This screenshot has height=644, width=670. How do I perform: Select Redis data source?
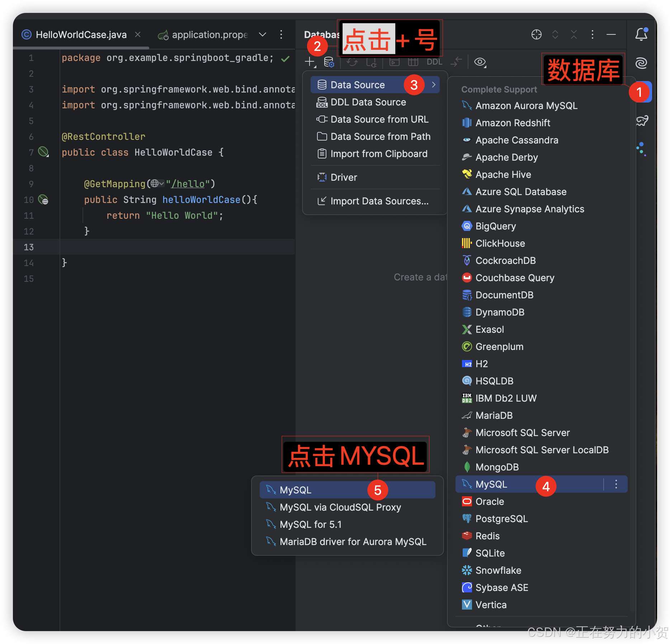pos(541,536)
